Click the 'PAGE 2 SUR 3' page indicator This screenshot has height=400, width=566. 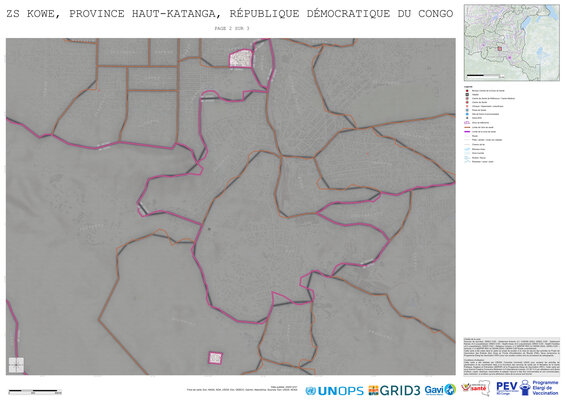[x=232, y=28]
